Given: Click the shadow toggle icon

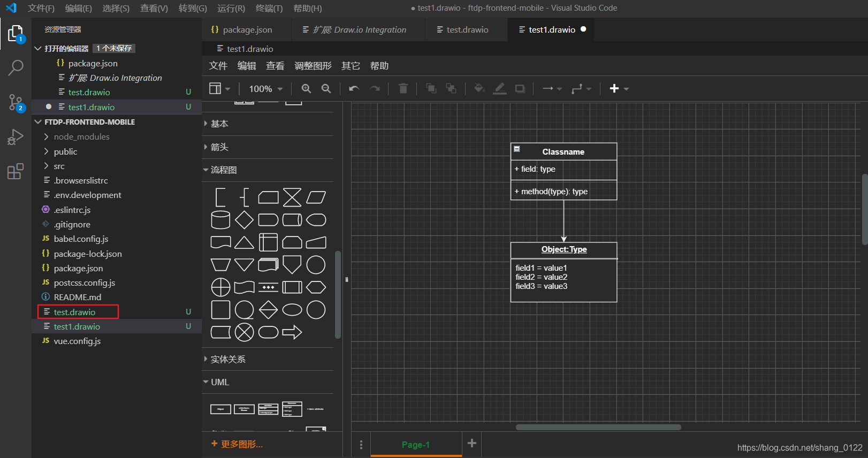Looking at the screenshot, I should point(520,88).
